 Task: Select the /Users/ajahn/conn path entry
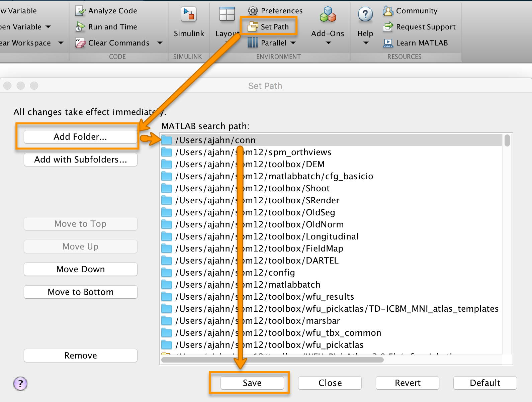tap(331, 140)
